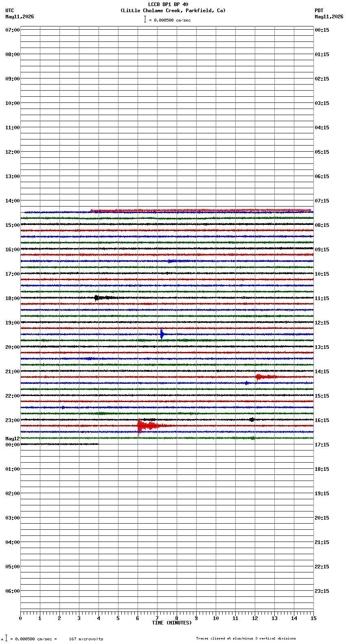Click the '23:15' PDT row label
Screen dimensions: 346x644
(322, 591)
